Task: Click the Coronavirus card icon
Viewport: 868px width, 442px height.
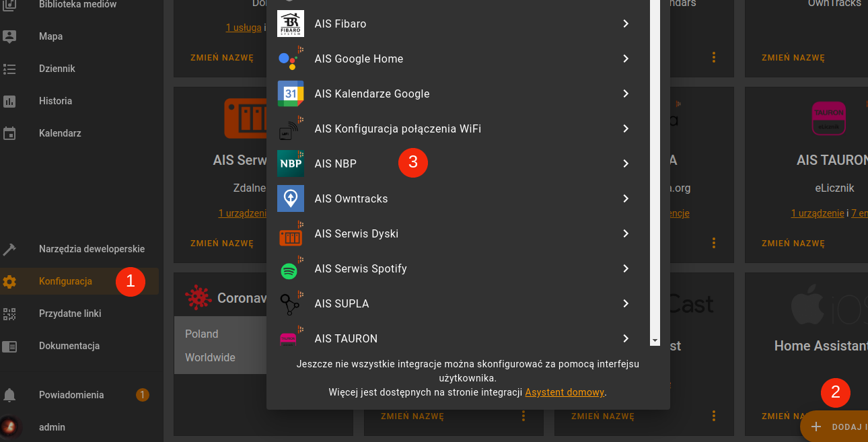Action: coord(198,297)
